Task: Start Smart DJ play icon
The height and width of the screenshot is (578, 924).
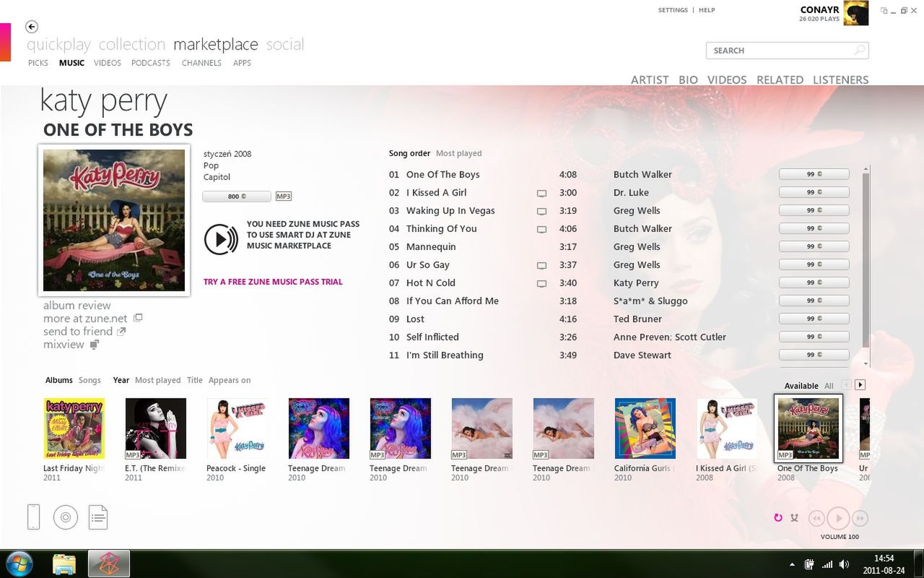Action: (x=221, y=239)
